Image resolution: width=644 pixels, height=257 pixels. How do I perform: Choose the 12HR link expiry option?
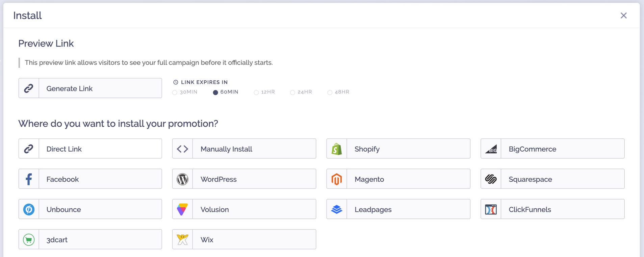pos(264,92)
